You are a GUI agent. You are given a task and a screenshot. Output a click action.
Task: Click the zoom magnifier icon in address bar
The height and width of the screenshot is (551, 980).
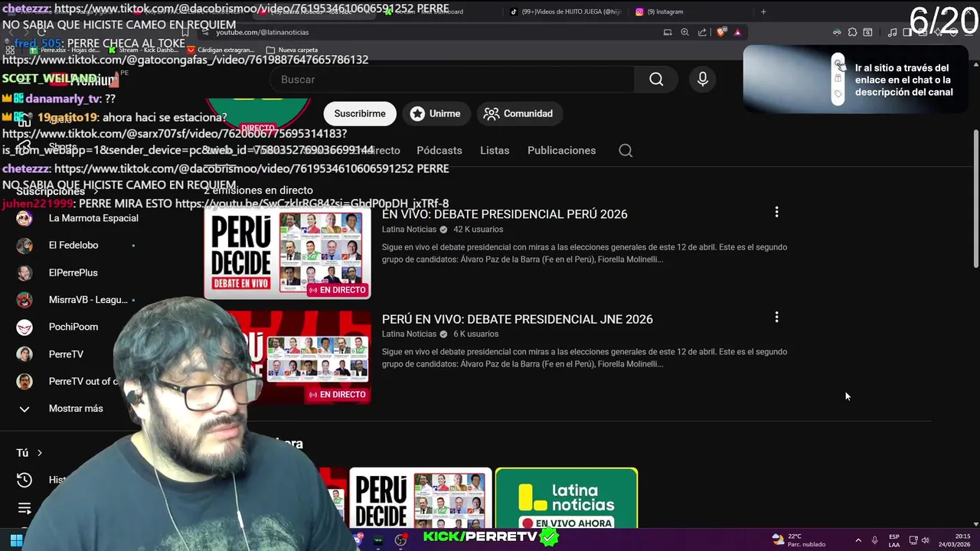(684, 32)
